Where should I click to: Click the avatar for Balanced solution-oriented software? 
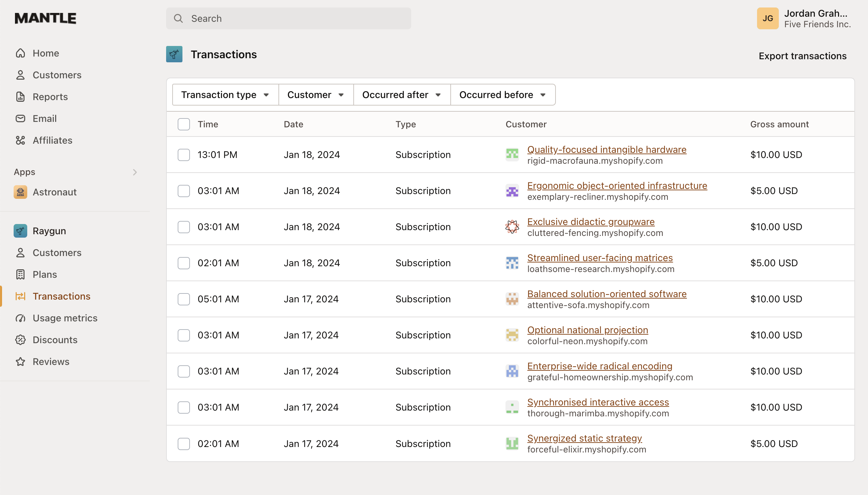(512, 299)
